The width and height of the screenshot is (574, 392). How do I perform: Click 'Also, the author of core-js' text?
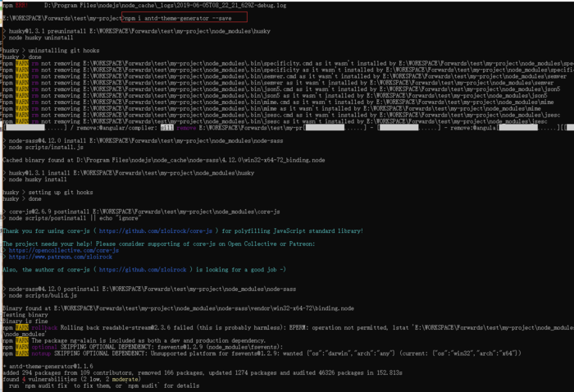pos(46,270)
